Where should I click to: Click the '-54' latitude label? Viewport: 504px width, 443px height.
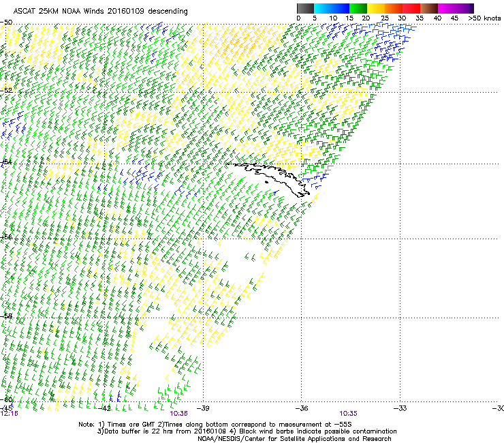6,162
